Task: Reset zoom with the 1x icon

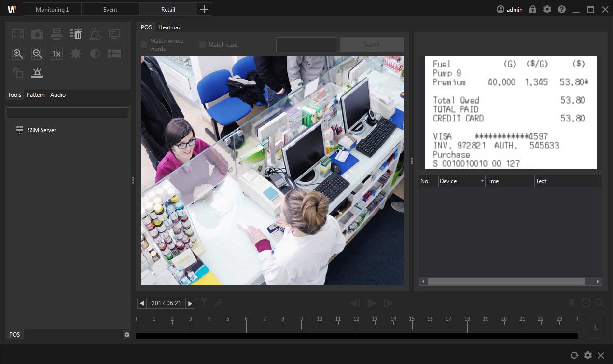Action: coord(56,54)
